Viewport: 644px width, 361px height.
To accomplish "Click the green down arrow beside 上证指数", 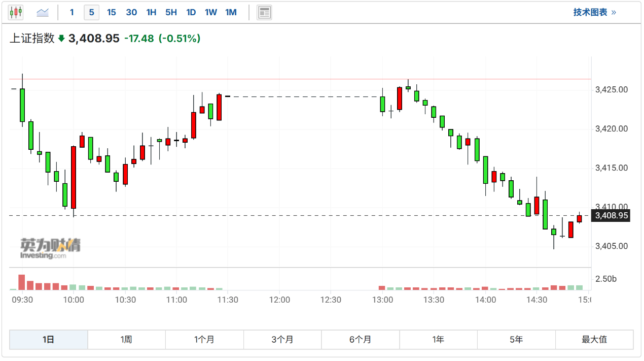I will point(61,38).
